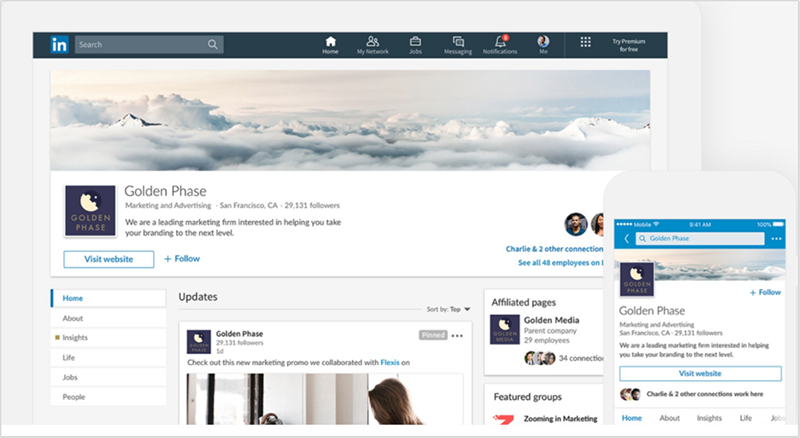
Task: Select Insights in left sidebar
Action: pyautogui.click(x=109, y=337)
